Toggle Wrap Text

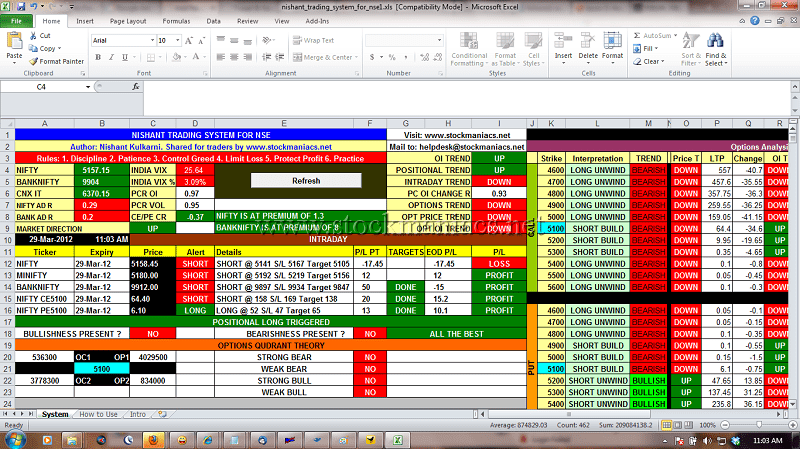click(x=313, y=40)
